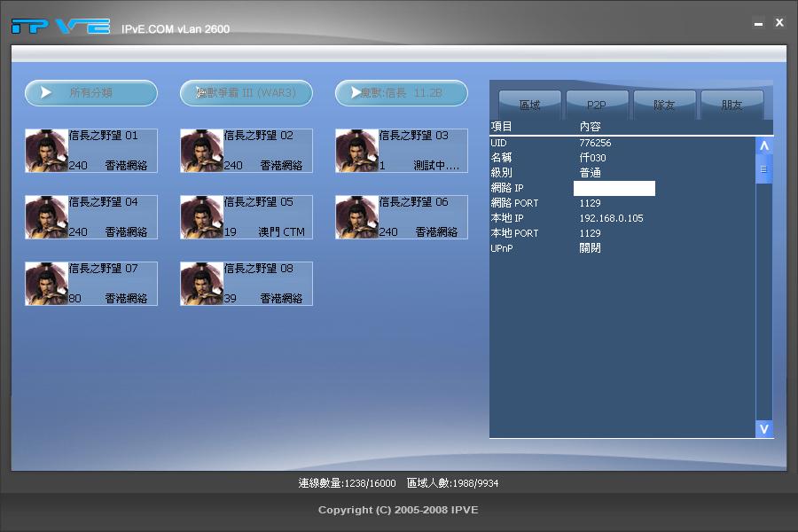
Task: Click the 網路 IP value field
Action: click(614, 188)
